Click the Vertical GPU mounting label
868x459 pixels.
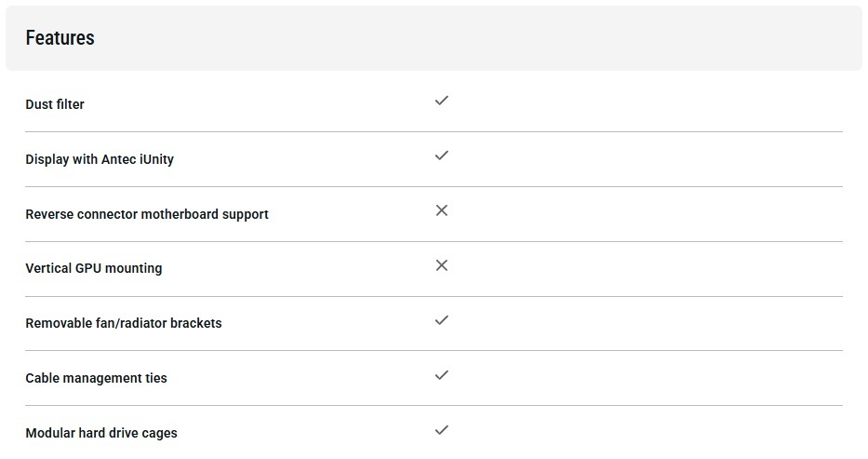94,268
